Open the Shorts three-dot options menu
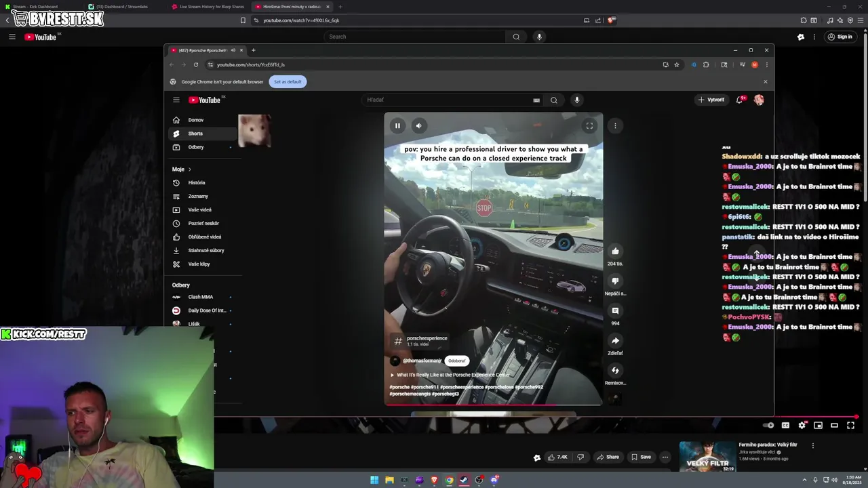This screenshot has width=868, height=488. (615, 125)
